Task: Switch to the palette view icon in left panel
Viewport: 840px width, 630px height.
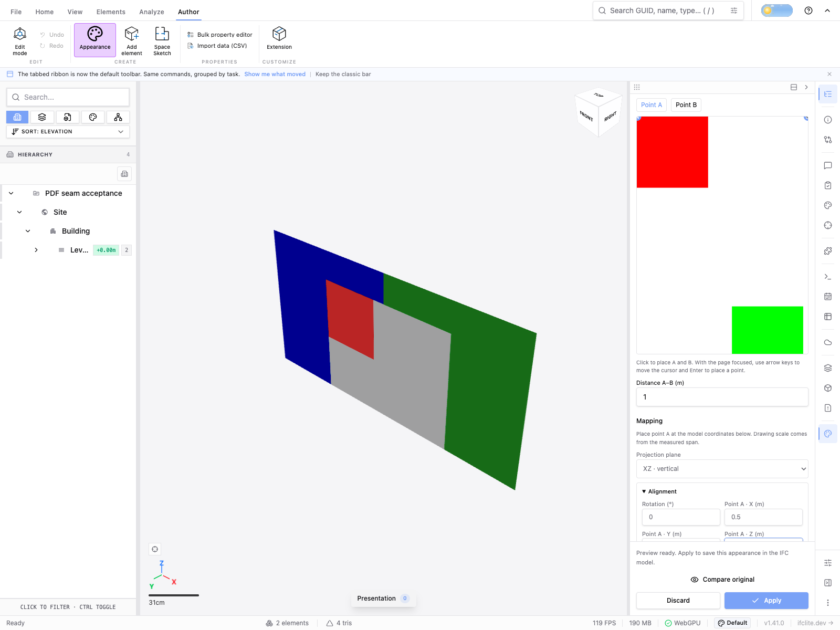Action: (93, 117)
